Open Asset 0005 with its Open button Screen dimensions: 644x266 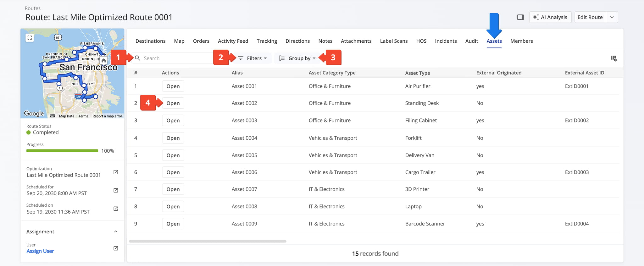point(173,155)
